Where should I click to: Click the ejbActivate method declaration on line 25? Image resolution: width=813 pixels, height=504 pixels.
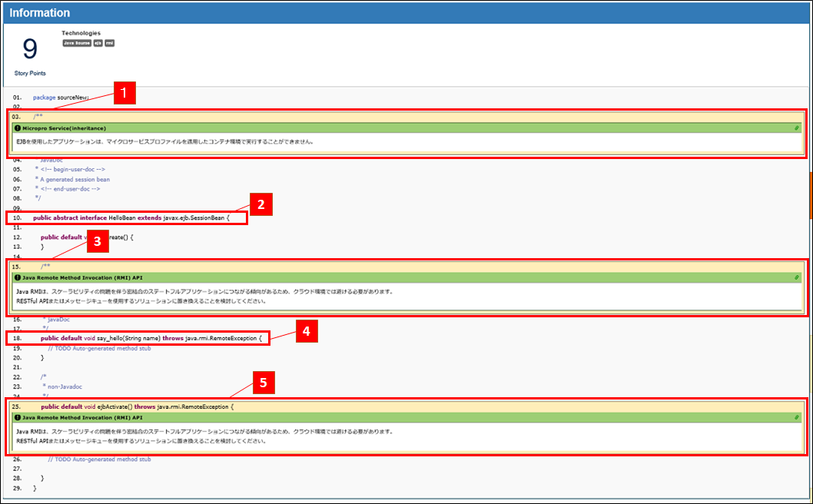136,406
